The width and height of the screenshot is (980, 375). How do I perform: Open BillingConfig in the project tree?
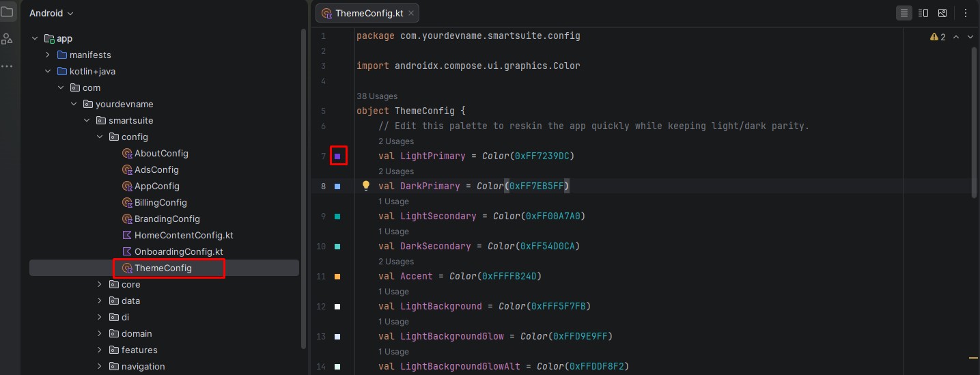(160, 203)
